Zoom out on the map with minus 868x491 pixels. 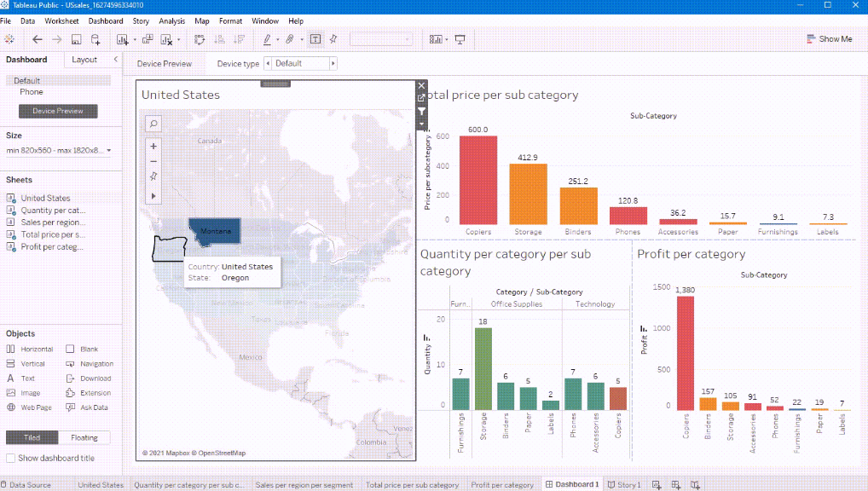[153, 162]
